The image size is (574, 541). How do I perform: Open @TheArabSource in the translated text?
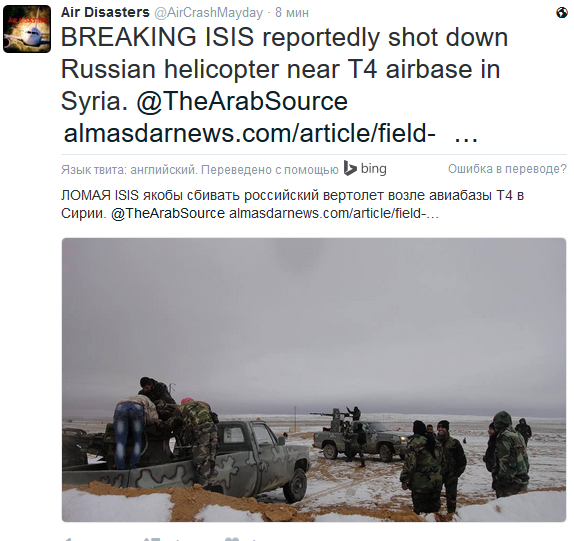(168, 213)
